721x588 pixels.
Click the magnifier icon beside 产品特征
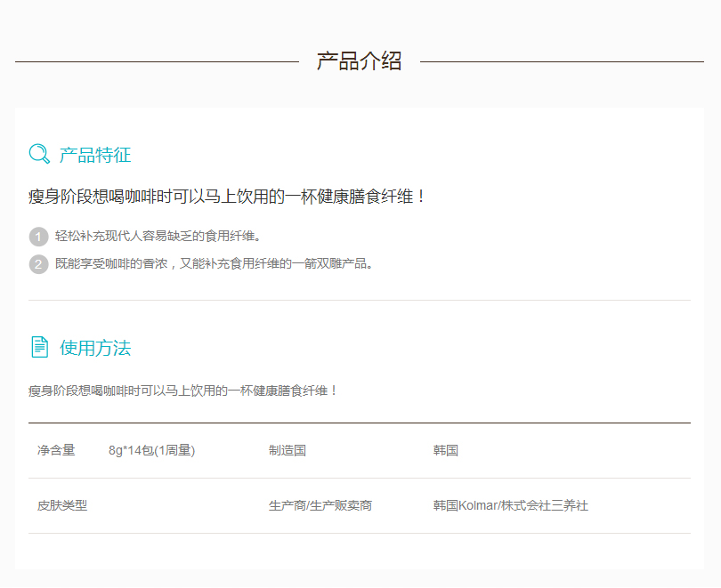(39, 155)
